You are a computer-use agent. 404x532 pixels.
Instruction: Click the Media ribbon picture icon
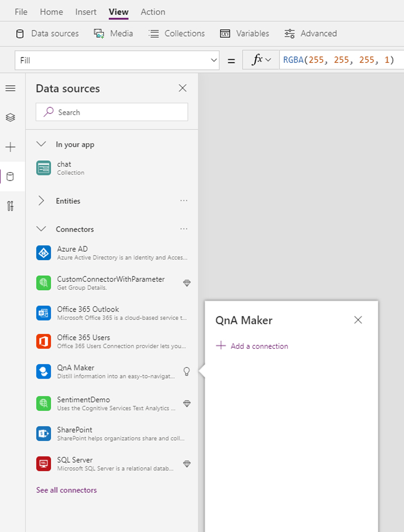tap(99, 34)
